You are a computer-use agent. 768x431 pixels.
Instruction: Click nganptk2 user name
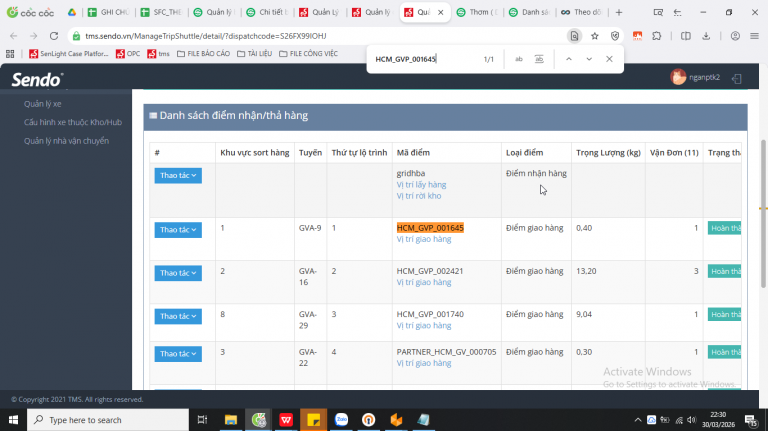click(704, 77)
